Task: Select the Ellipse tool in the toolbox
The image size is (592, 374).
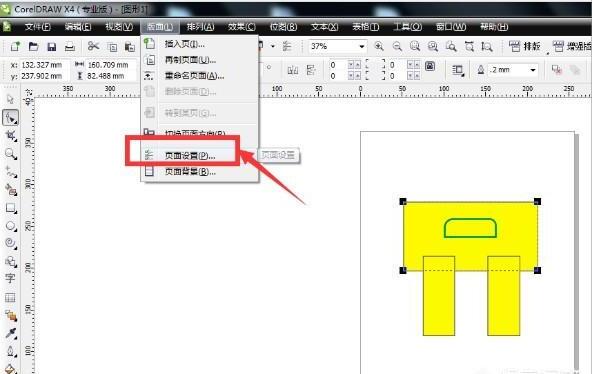Action: tap(11, 226)
